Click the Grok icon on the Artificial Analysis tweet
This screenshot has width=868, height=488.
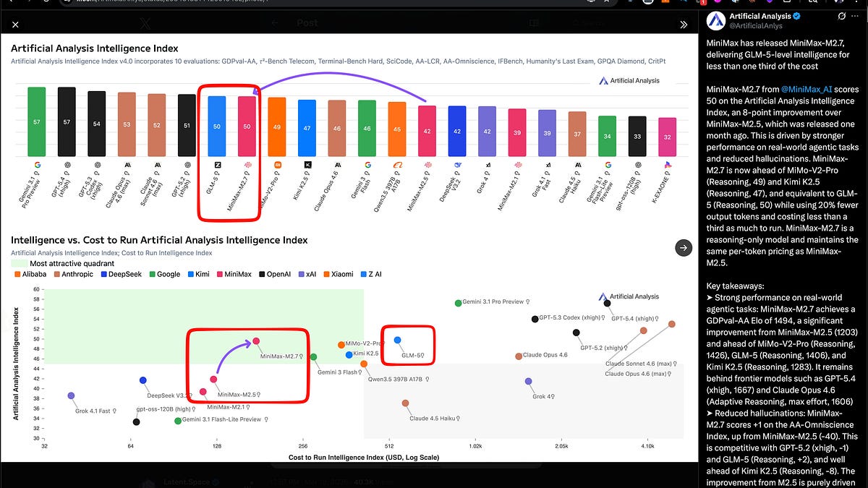[x=841, y=17]
